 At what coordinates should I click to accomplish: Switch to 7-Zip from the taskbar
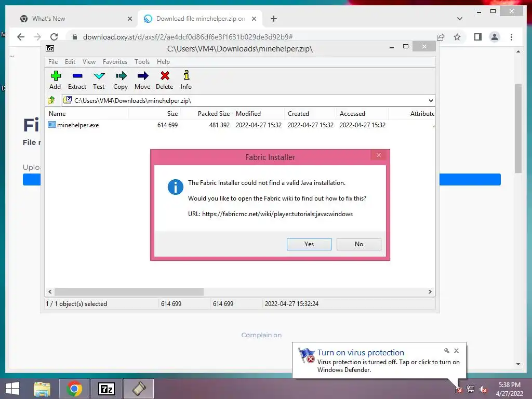click(107, 389)
